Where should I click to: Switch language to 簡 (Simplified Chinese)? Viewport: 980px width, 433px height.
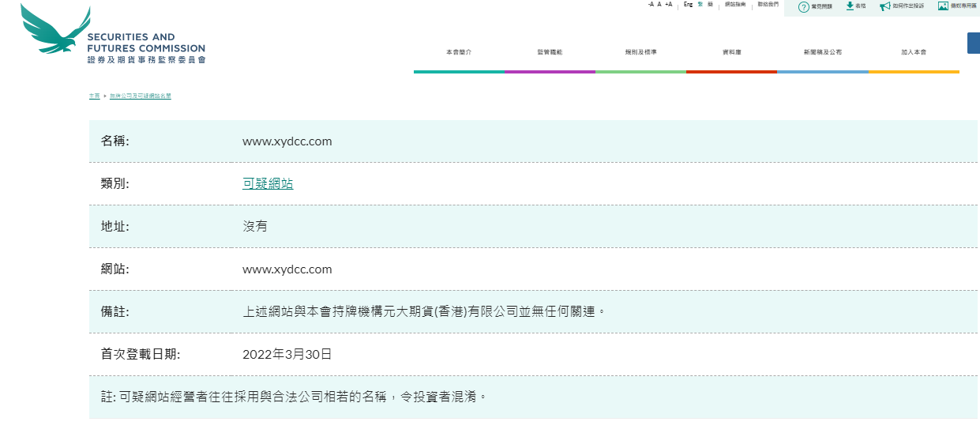point(711,5)
